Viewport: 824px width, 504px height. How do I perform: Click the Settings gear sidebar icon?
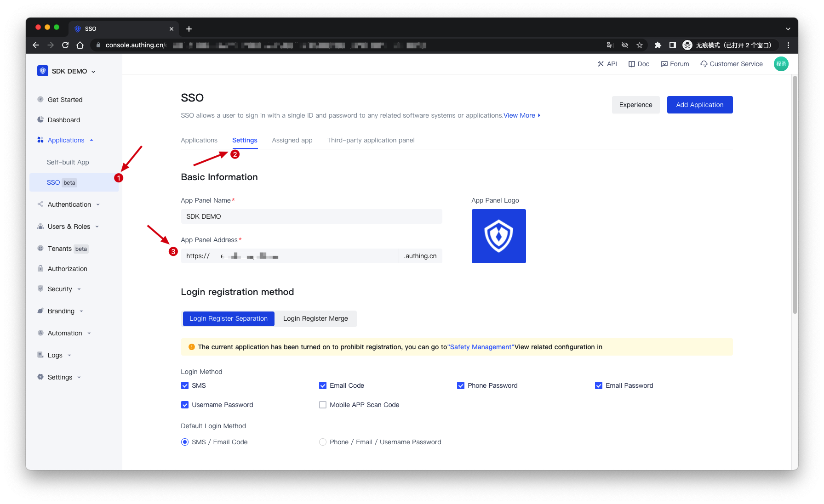point(40,377)
